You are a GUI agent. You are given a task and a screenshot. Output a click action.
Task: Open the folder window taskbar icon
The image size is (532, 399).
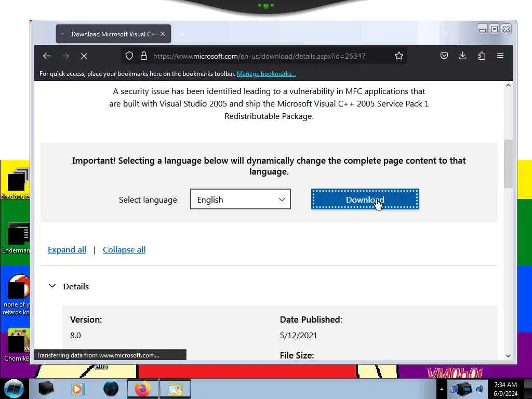(175, 389)
